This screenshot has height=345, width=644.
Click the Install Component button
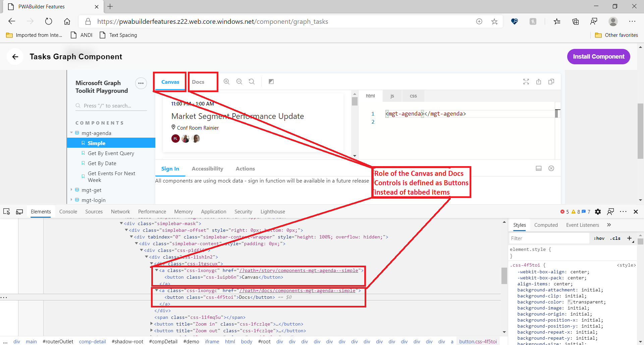pos(598,56)
